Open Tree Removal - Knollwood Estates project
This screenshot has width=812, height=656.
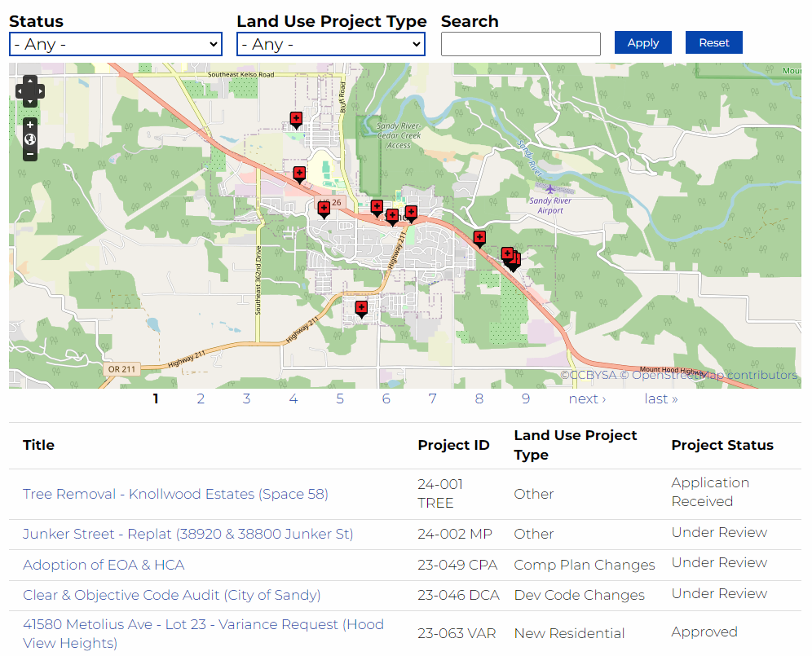click(175, 494)
